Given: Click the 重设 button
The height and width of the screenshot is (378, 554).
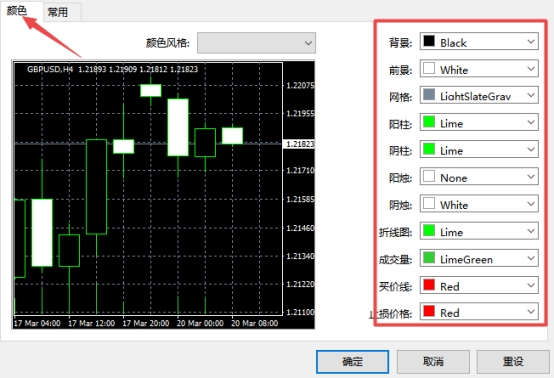Looking at the screenshot, I should pyautogui.click(x=513, y=361).
